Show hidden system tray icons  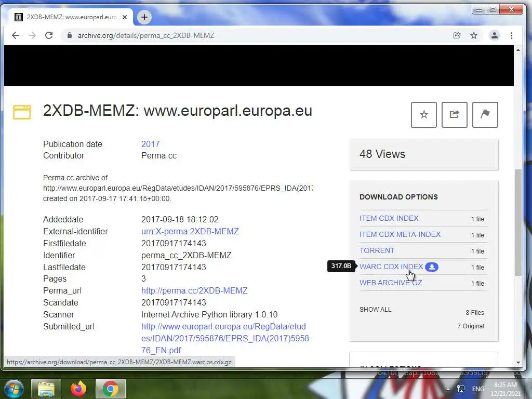(448, 389)
